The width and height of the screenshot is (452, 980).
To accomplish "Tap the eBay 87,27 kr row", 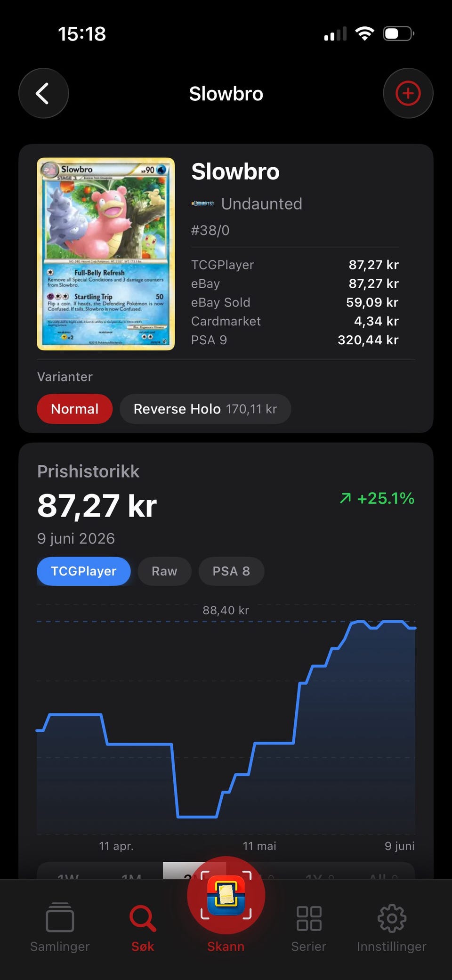I will [295, 283].
